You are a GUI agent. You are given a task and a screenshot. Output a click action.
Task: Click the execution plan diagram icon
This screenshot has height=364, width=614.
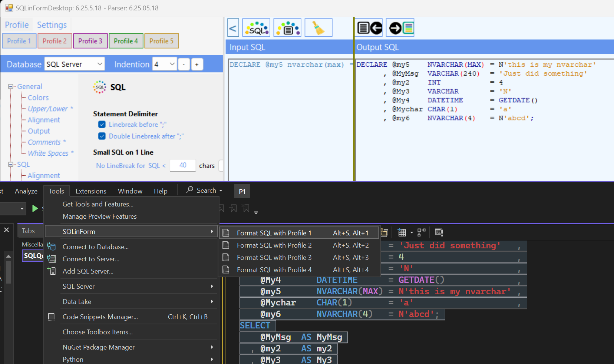pos(422,232)
